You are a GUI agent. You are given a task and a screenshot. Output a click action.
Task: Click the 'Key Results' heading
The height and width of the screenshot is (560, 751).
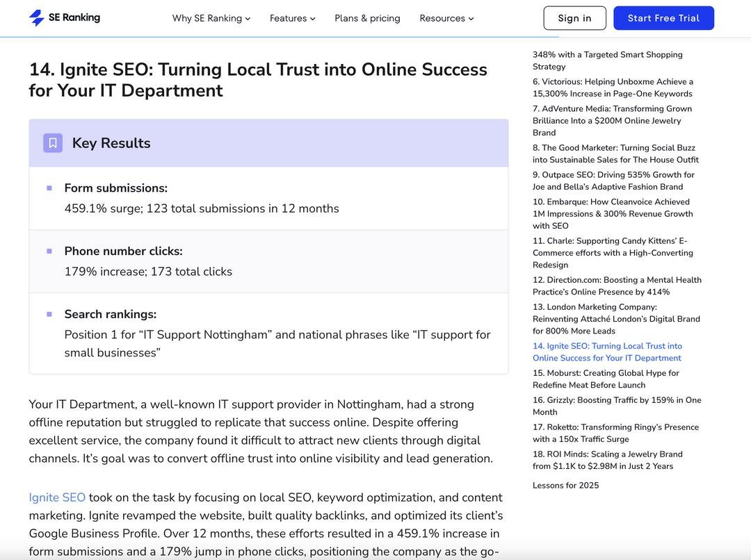pos(111,143)
